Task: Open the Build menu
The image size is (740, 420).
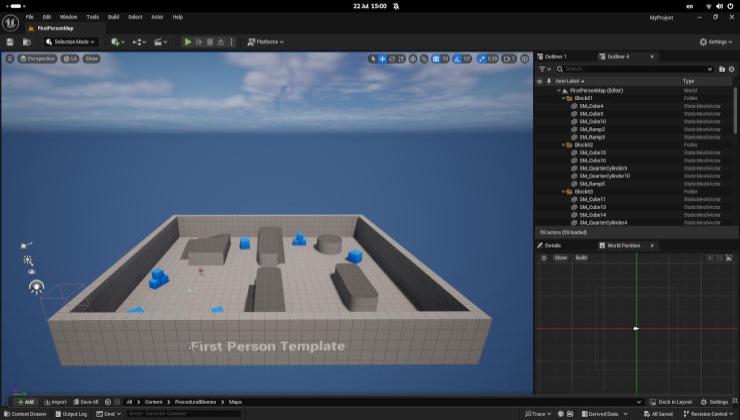Action: [x=113, y=17]
